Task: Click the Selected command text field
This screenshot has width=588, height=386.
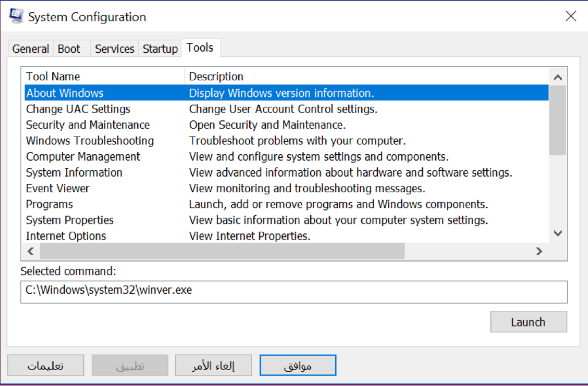Action: pos(294,292)
